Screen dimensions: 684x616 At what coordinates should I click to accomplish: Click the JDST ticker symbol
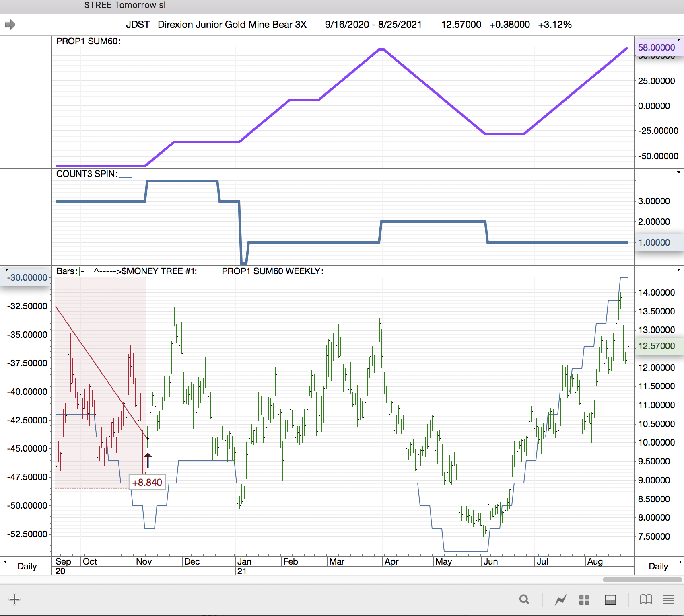click(138, 25)
